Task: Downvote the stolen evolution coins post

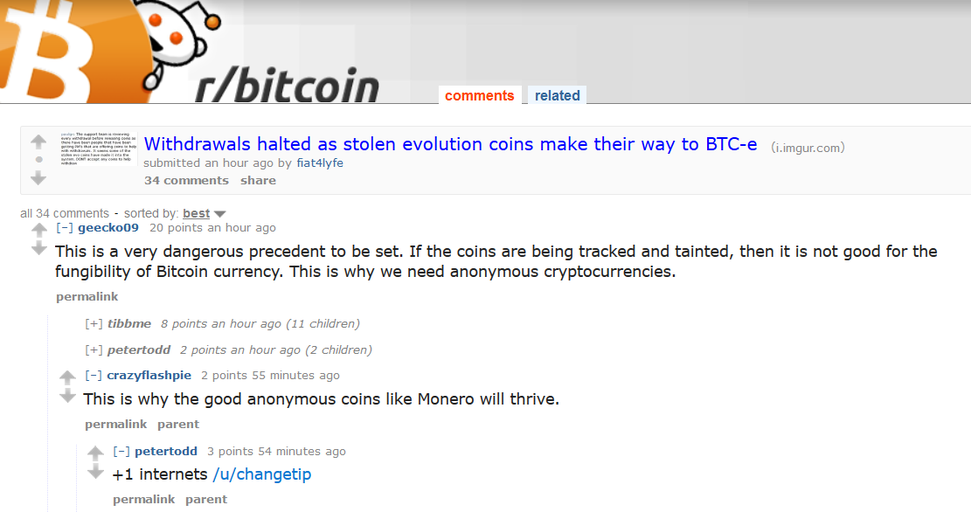Action: 38,178
